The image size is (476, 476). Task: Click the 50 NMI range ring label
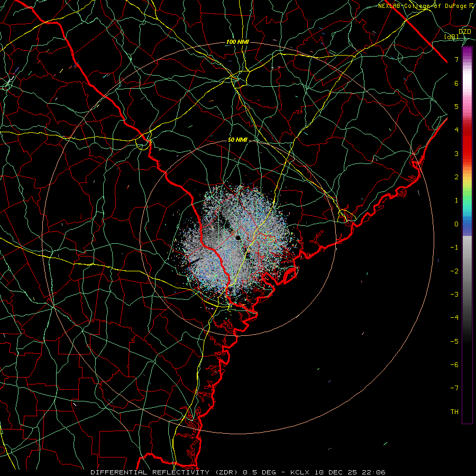[237, 140]
